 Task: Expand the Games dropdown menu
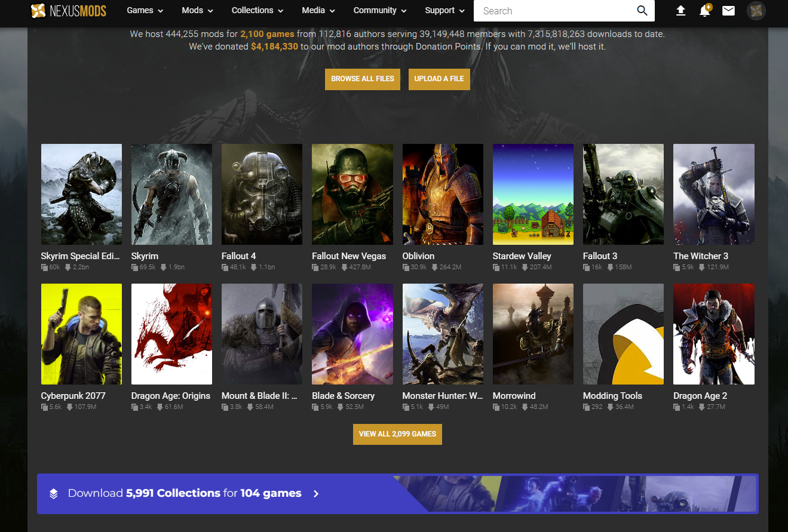tap(145, 10)
